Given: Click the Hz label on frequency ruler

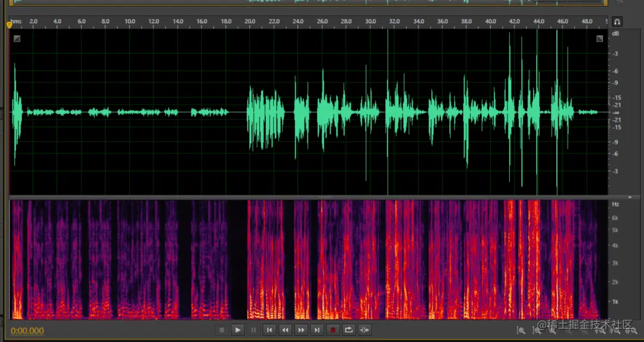Looking at the screenshot, I should click(x=615, y=204).
